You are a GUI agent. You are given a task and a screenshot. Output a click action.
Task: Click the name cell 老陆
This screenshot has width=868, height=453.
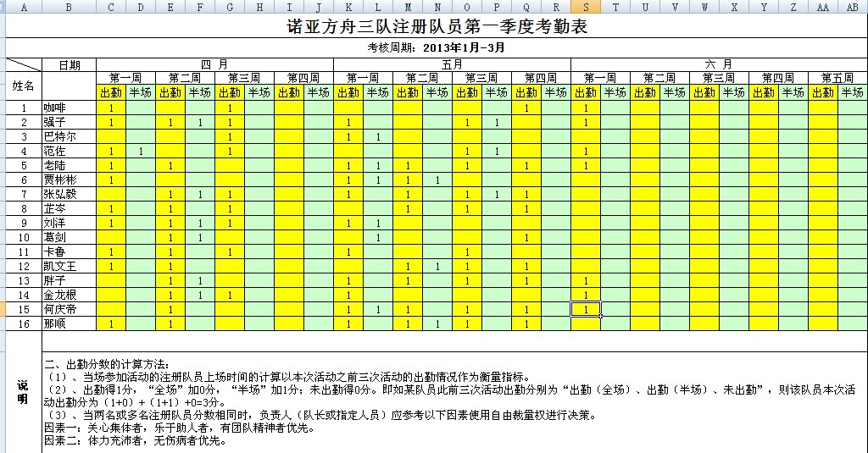(x=70, y=165)
